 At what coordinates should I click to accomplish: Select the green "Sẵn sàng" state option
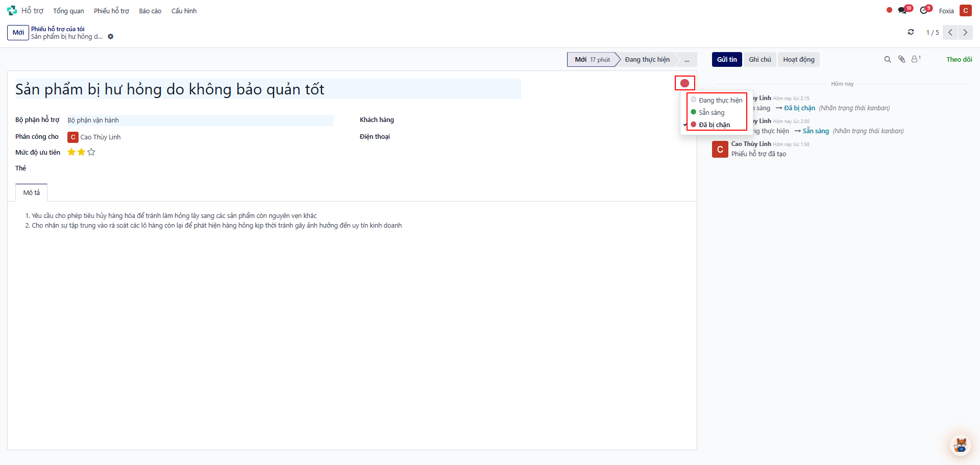coord(712,112)
